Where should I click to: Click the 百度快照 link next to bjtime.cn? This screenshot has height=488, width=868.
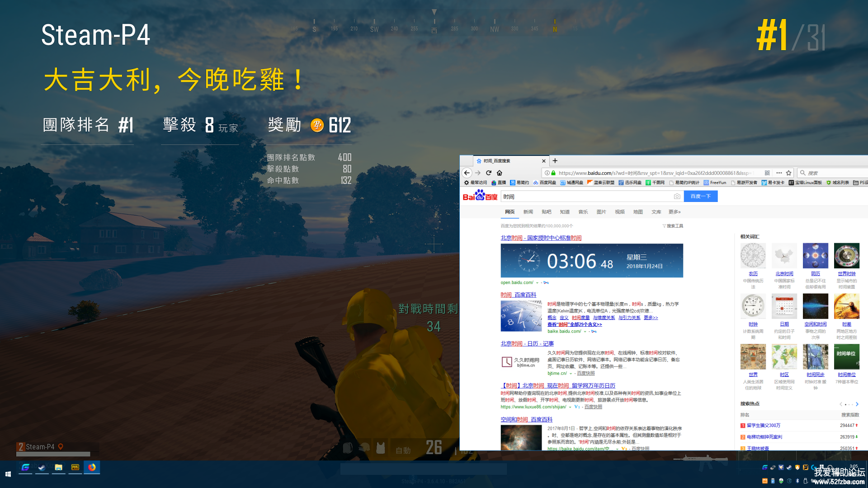[586, 373]
